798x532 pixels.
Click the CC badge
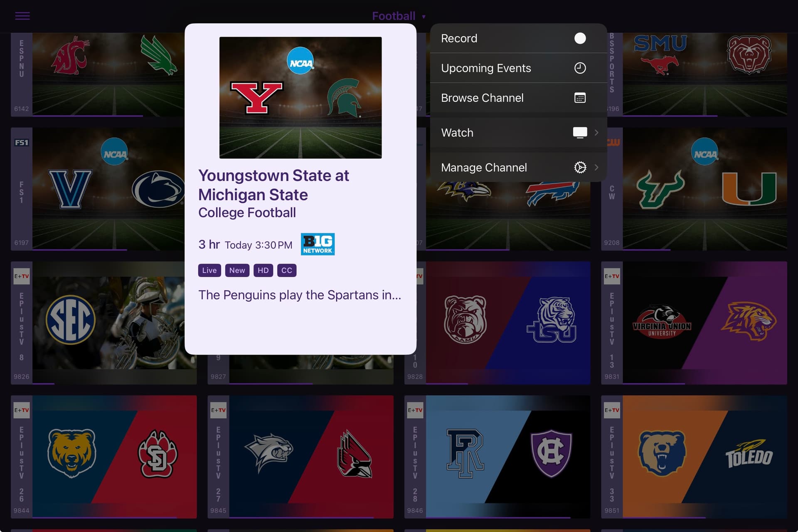(287, 271)
